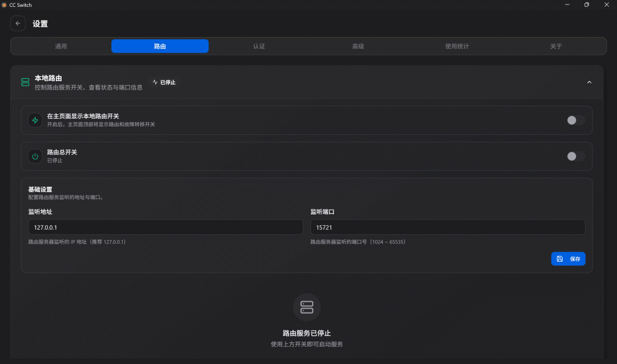Click the 监听地址 input field
617x364 pixels.
[166, 227]
